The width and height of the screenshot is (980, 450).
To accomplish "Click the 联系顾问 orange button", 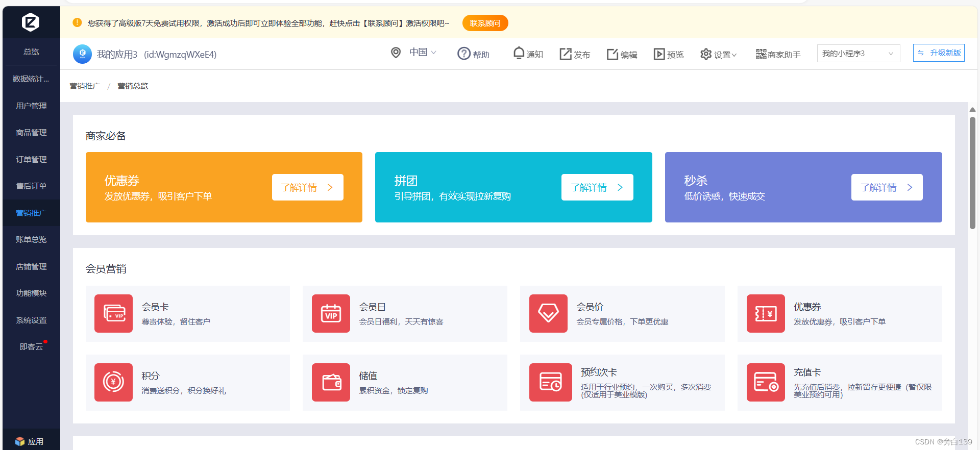I will [485, 23].
